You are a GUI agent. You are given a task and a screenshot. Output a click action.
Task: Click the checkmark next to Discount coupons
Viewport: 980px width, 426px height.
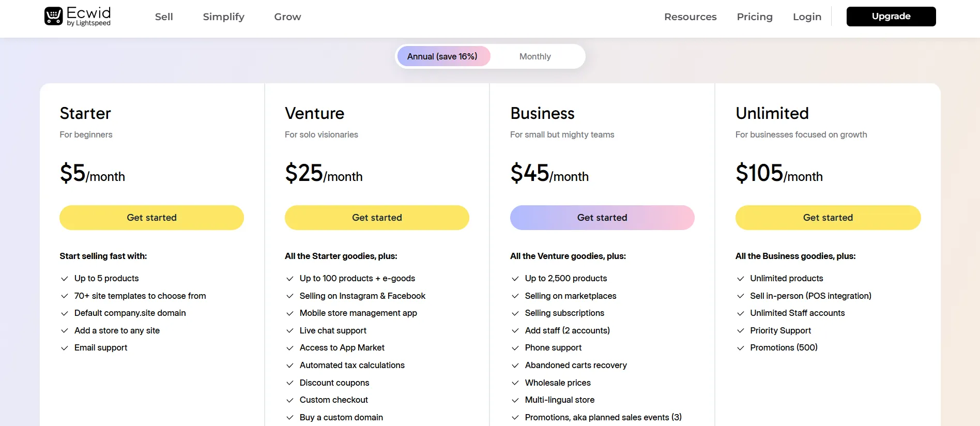pos(290,383)
